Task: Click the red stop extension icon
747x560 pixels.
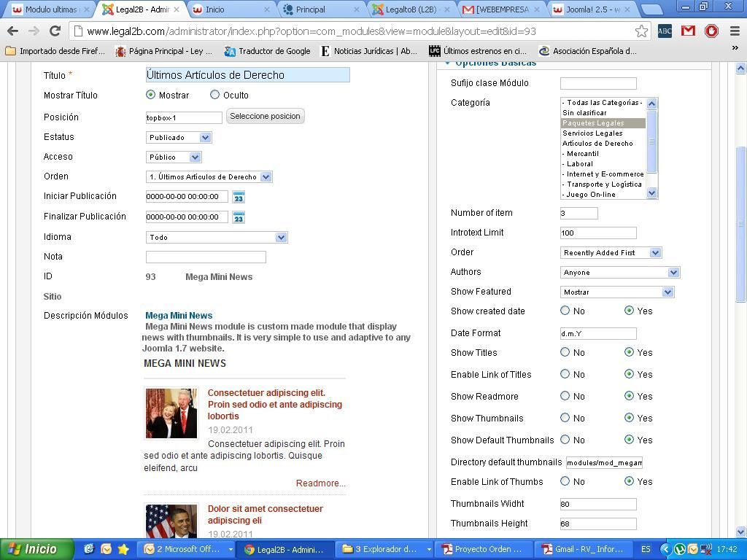Action: 711,31
